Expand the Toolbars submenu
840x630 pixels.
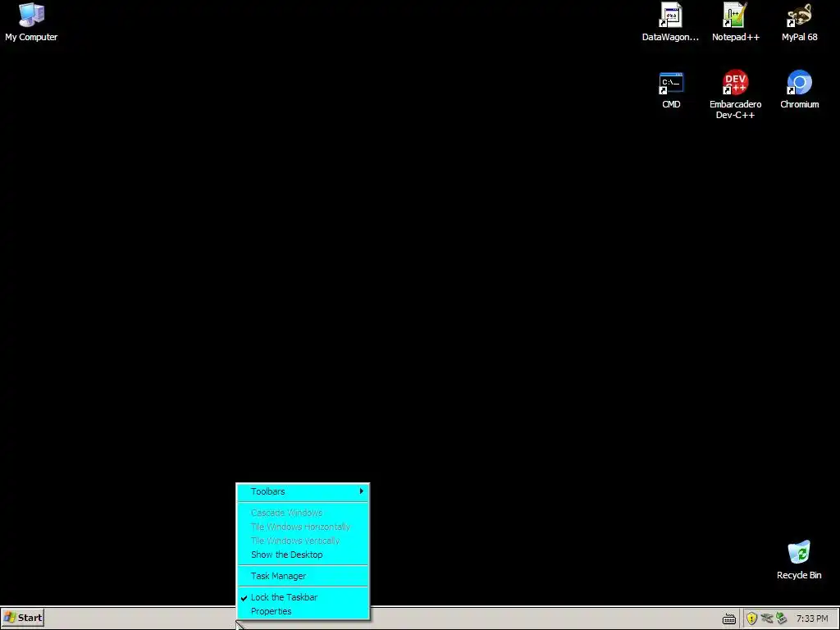303,491
